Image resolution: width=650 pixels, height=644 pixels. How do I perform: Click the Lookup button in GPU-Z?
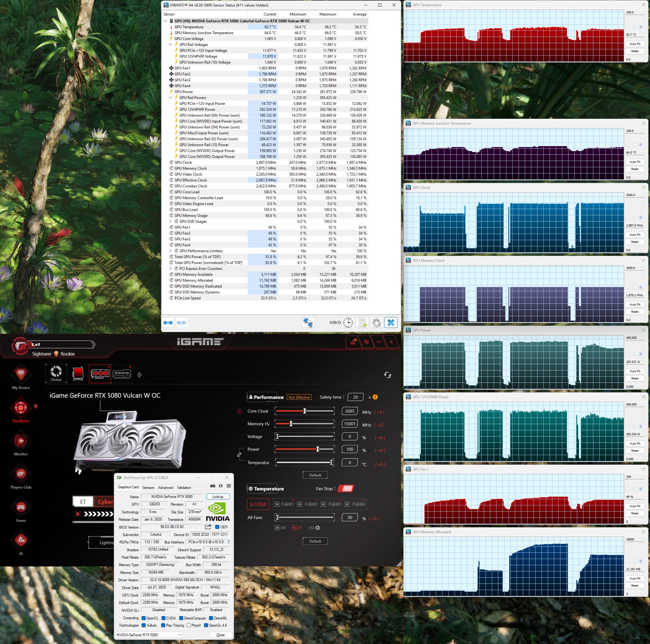[x=218, y=497]
